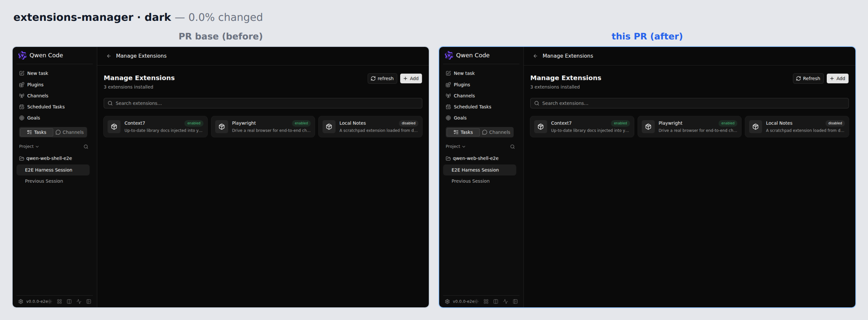Click Playwright enabled badge in after panel
868x320 pixels.
tap(728, 123)
